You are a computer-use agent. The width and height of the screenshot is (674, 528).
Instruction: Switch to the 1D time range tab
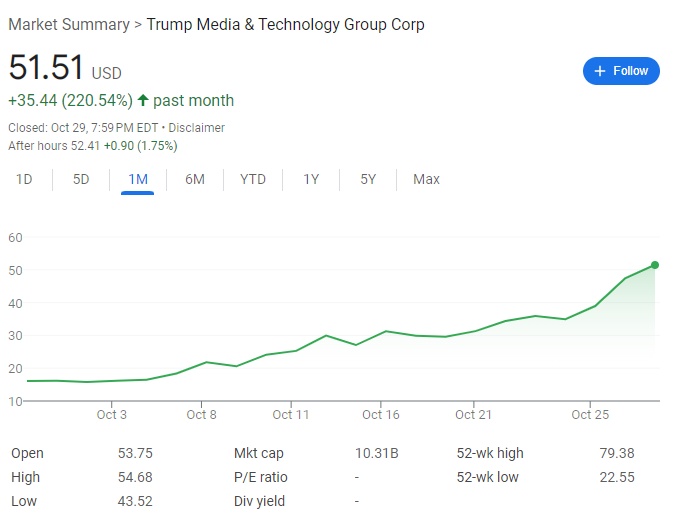pos(24,180)
